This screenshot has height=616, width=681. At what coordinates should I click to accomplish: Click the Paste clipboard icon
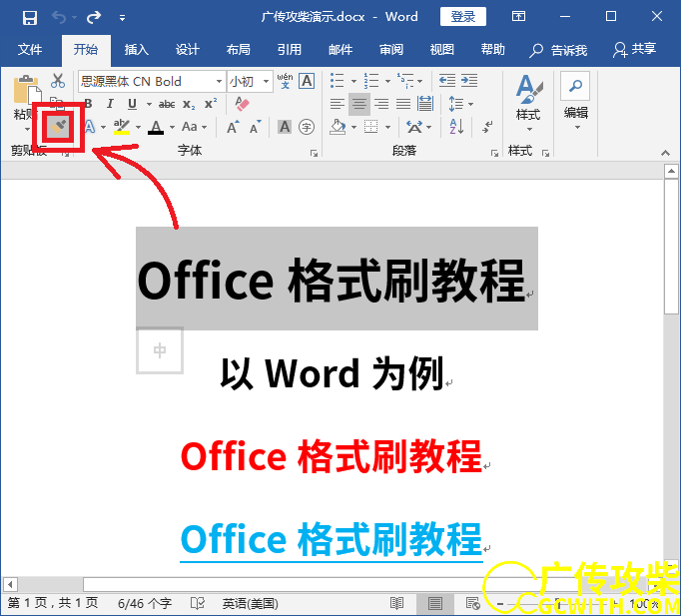27,90
